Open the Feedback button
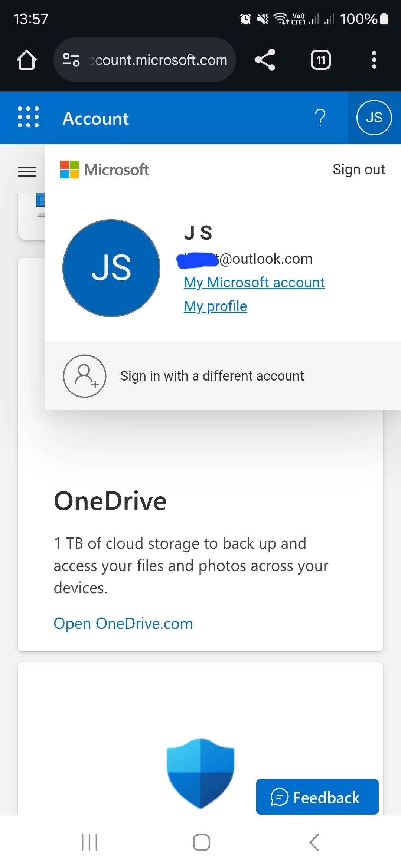Viewport: 401px width, 868px height. pyautogui.click(x=317, y=797)
